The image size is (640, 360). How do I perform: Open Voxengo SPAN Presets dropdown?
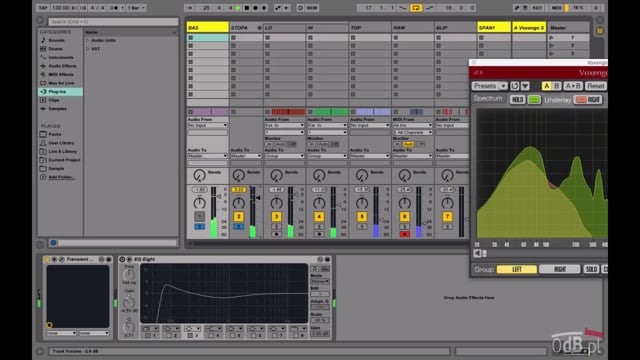pos(490,86)
